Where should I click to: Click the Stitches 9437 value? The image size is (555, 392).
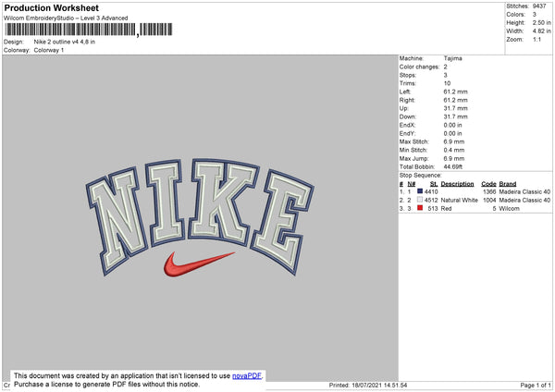click(539, 6)
